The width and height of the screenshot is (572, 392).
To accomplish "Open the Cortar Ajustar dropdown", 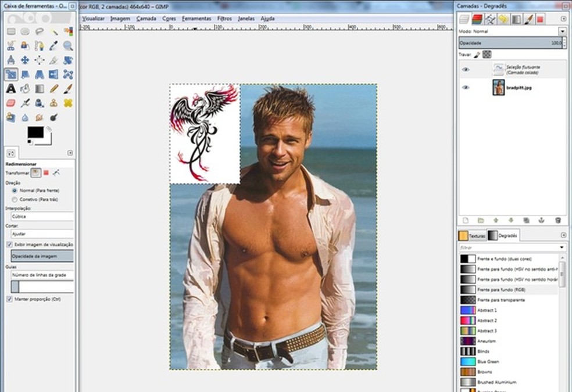I will click(42, 234).
